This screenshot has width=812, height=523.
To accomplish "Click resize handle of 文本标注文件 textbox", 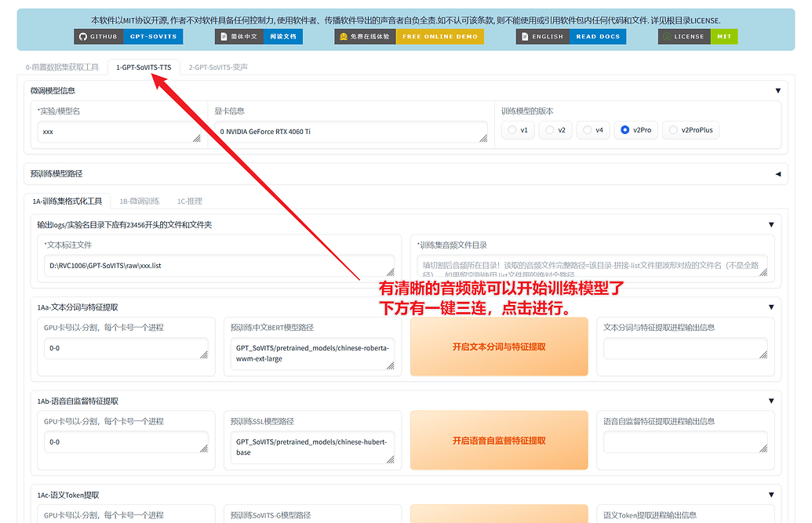I will (x=390, y=271).
